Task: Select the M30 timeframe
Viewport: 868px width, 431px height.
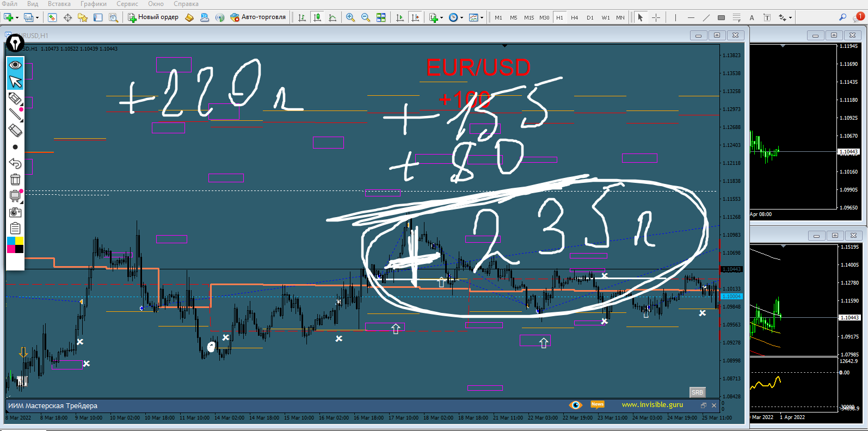Action: pos(544,17)
